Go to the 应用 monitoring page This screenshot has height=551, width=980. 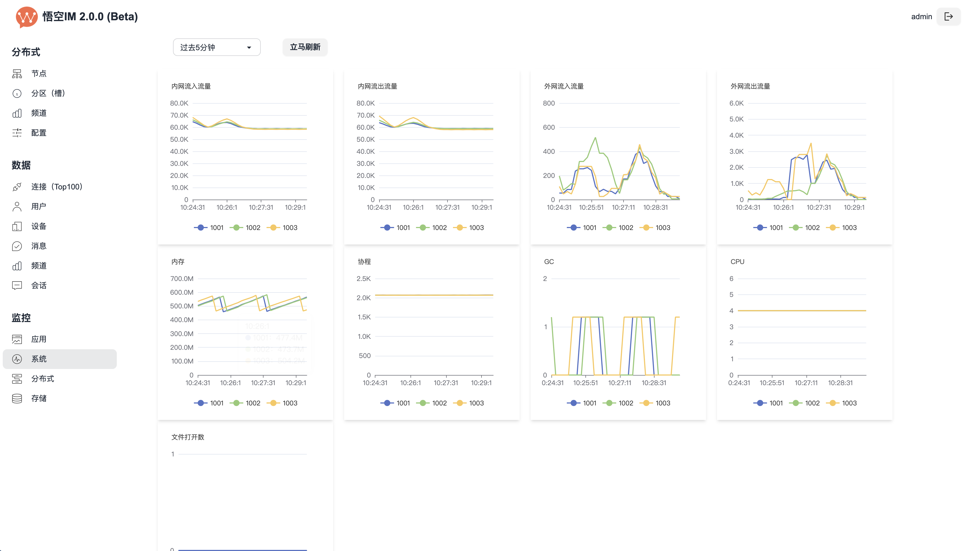38,339
